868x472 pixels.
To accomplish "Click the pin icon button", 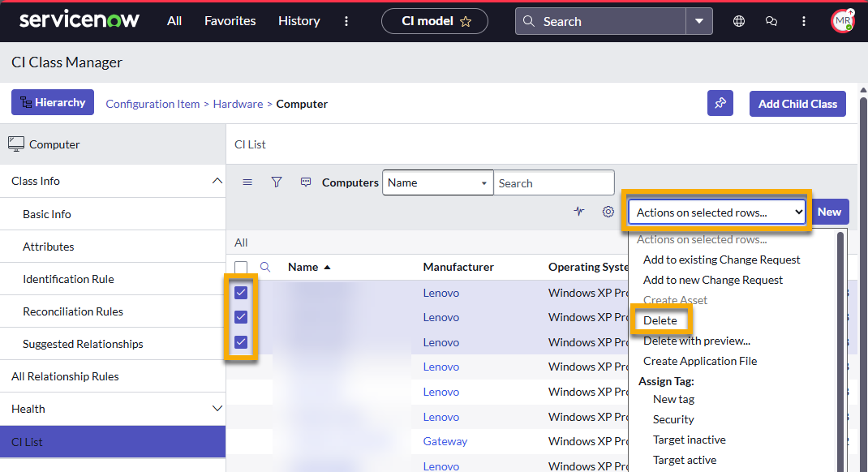I will click(720, 104).
